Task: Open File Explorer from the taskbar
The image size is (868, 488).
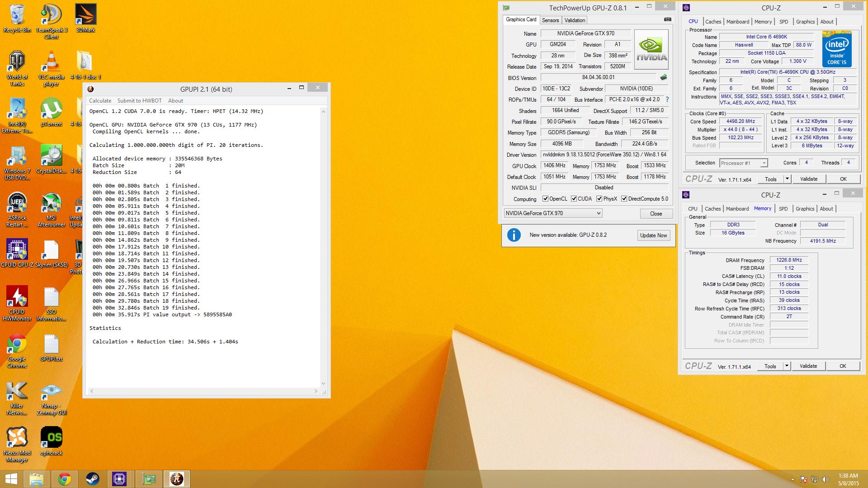Action: (x=37, y=479)
